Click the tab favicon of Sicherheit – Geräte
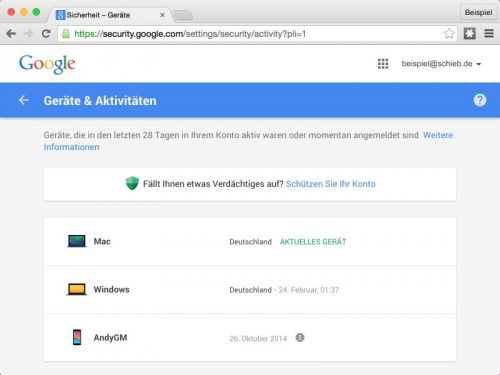 pos(60,15)
